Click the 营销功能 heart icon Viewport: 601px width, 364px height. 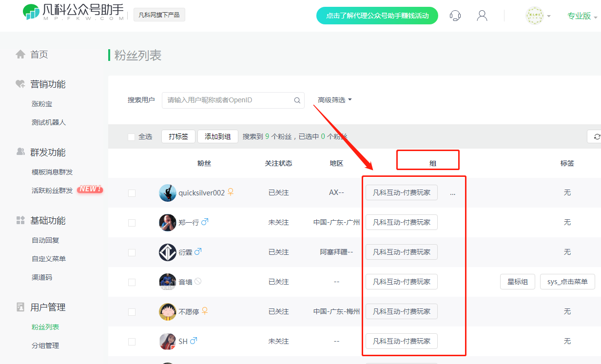[20, 84]
